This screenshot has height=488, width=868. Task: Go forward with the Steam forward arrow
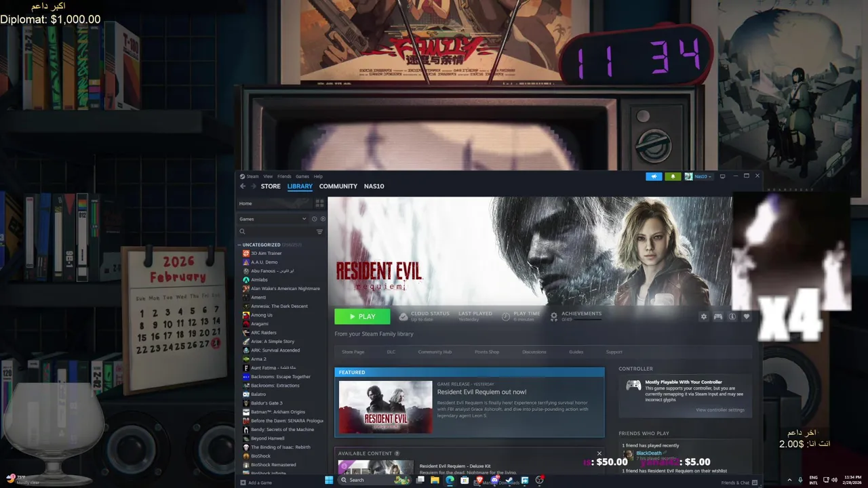click(x=253, y=186)
